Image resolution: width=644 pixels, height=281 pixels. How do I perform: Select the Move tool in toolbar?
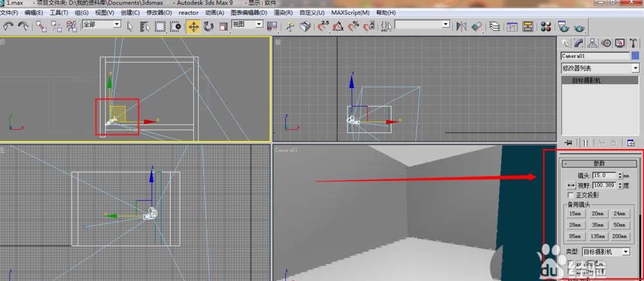193,26
